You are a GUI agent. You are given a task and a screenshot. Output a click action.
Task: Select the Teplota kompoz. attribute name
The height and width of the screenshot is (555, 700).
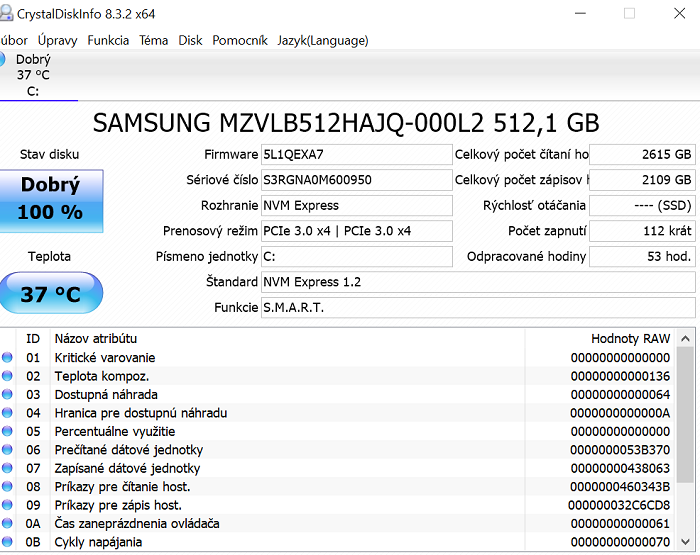tap(102, 376)
